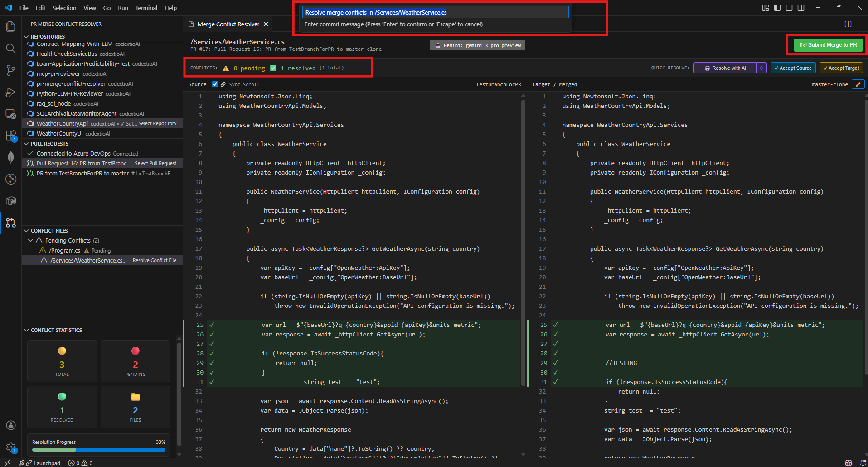Click the Customize Layout icon
Screen dimensions: 868x467
point(766,8)
